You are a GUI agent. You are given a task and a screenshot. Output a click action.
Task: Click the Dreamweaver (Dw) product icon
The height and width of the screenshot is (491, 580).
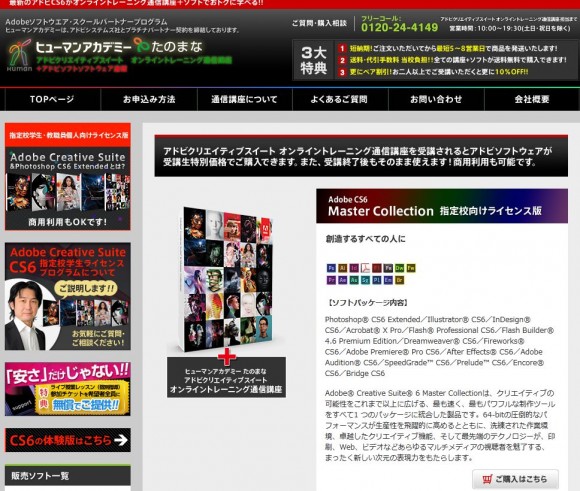399,268
